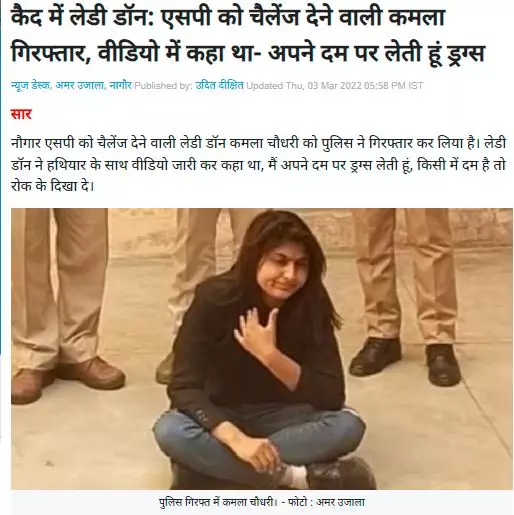
Task: Click the headline line starting कैद में लेडी डॉन
Action: (228, 17)
